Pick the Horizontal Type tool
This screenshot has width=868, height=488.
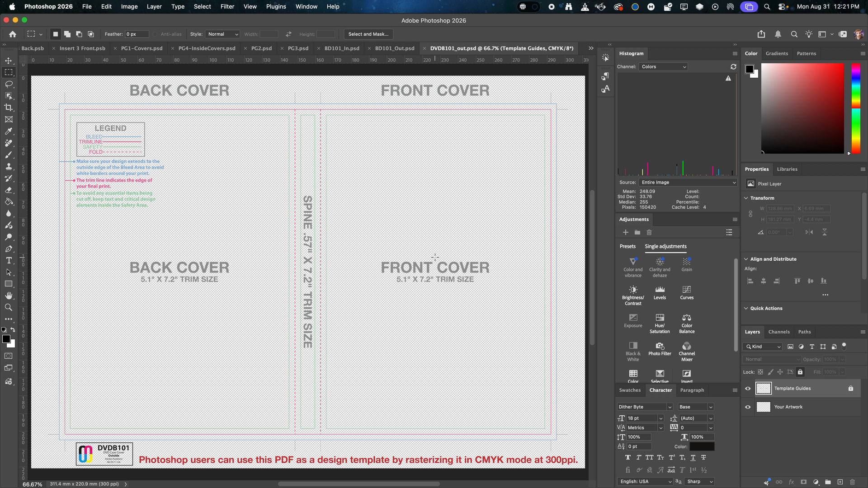pyautogui.click(x=9, y=260)
